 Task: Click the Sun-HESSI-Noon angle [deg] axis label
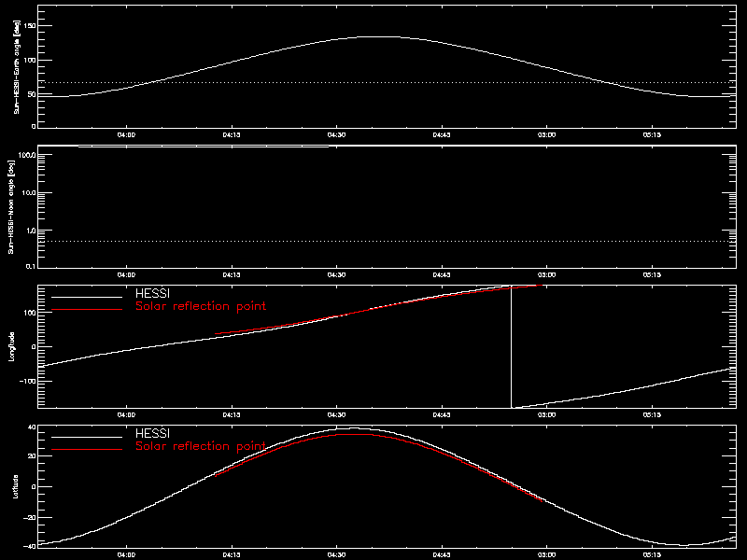[x=11, y=206]
